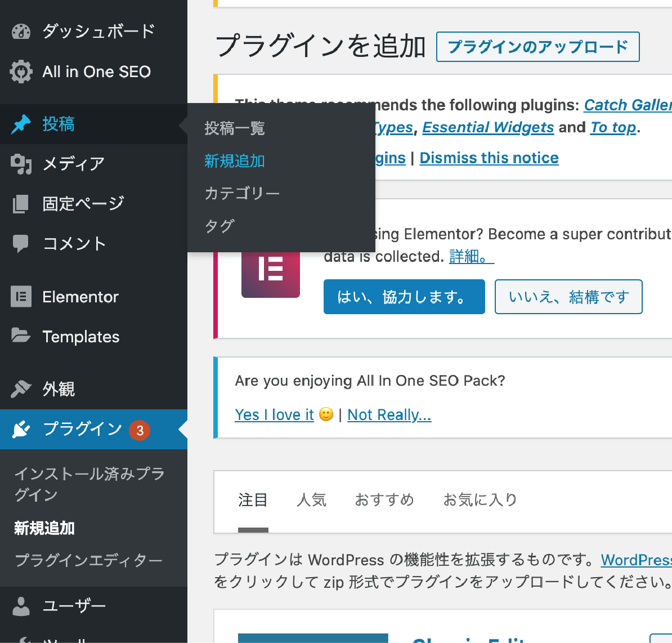The image size is (672, 643).
Task: Open the プラグイン menu
Action: (93, 429)
